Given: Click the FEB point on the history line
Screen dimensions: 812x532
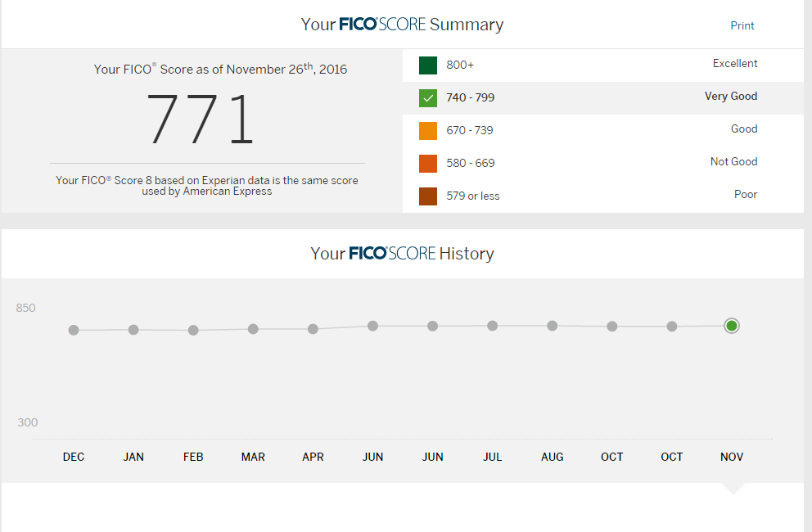Looking at the screenshot, I should (x=193, y=330).
